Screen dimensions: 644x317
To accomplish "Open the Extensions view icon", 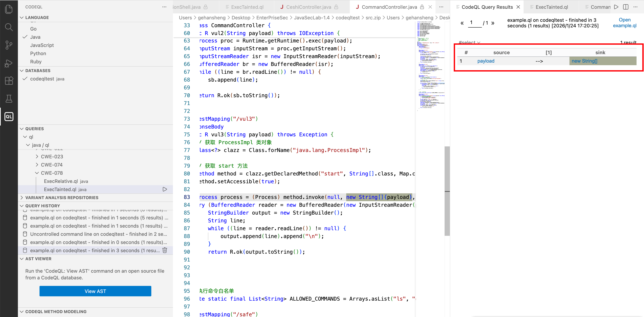I will 9,81.
